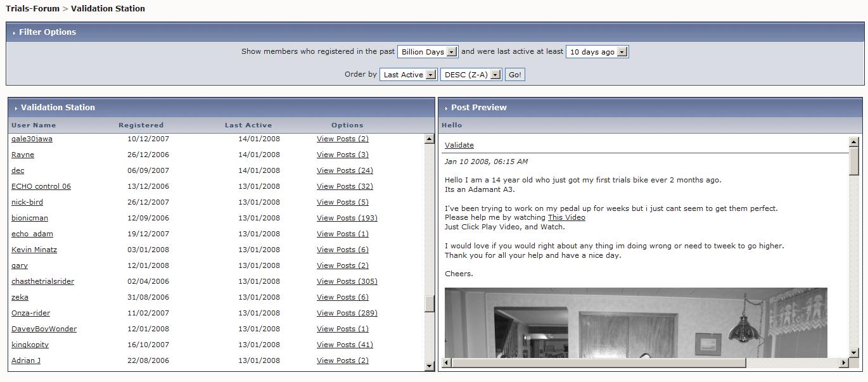This screenshot has height=382, width=868.
Task: Open user profile gary
Action: pyautogui.click(x=20, y=265)
